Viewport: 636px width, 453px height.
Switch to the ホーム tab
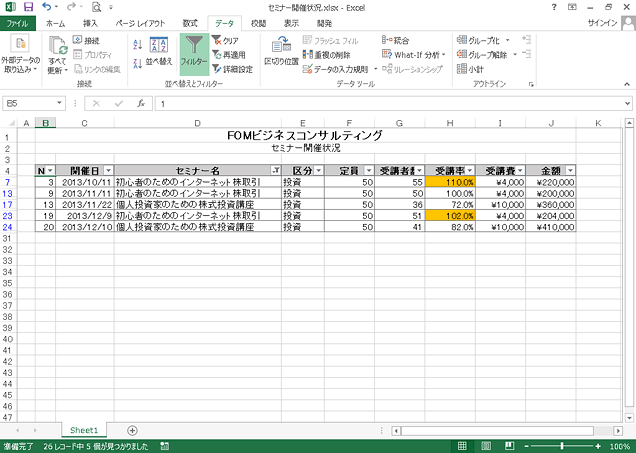[x=56, y=24]
